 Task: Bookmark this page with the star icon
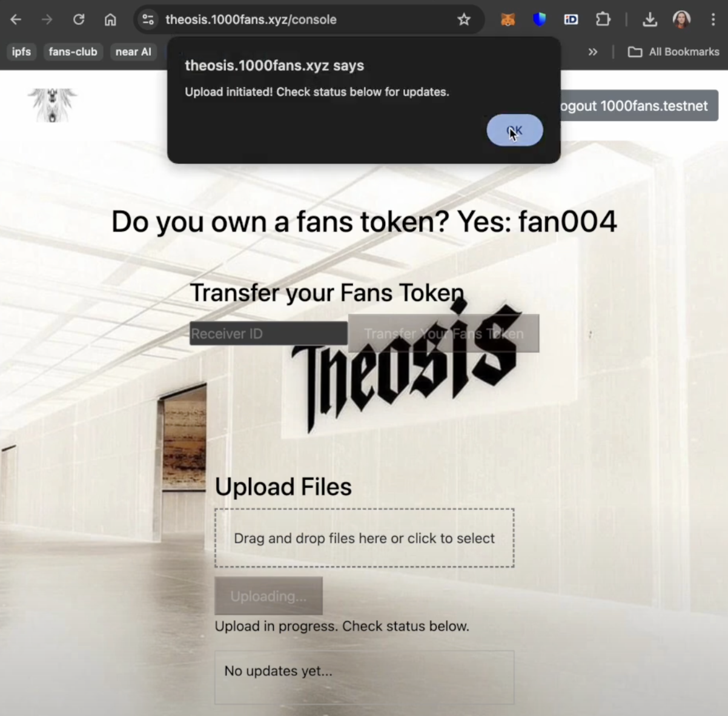pos(464,19)
